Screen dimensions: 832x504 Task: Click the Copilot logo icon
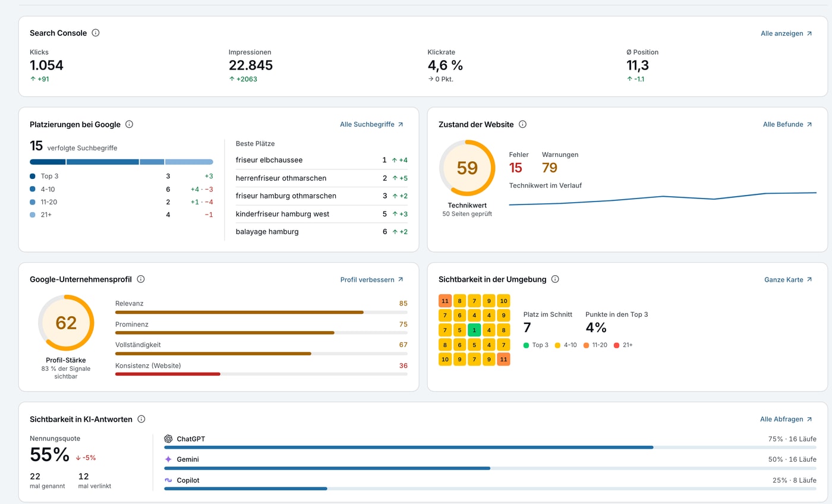pyautogui.click(x=168, y=480)
